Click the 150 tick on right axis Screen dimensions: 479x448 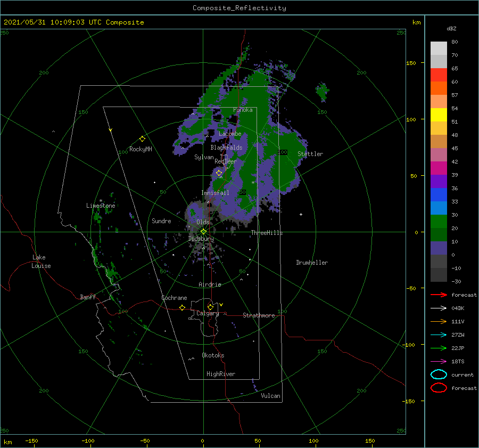(x=411, y=63)
